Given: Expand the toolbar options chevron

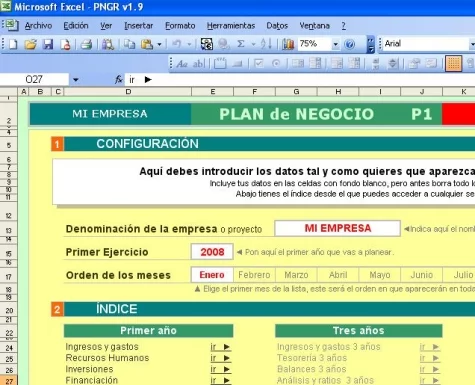Looking at the screenshot, I should pos(371,45).
